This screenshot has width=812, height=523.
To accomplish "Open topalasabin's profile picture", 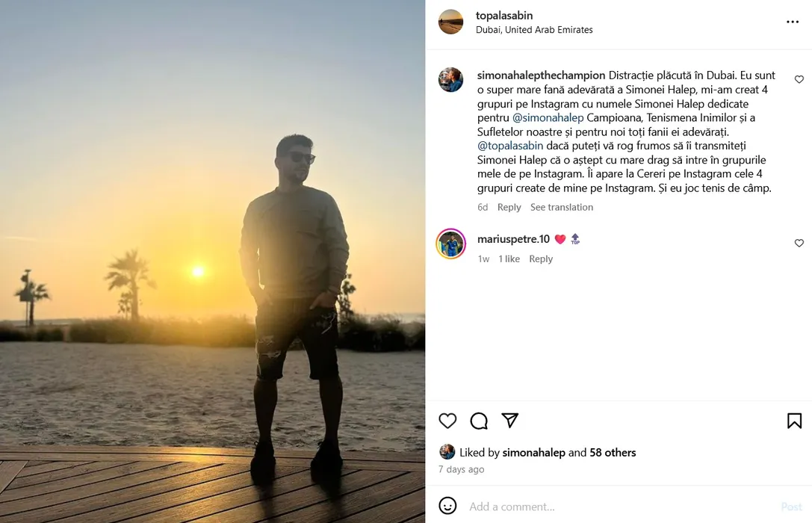I will click(450, 22).
